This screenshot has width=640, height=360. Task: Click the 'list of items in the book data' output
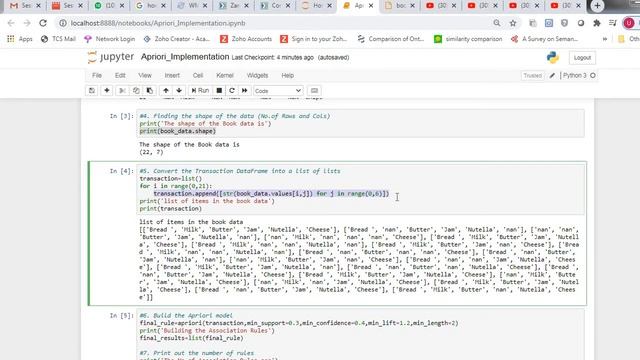pyautogui.click(x=191, y=222)
